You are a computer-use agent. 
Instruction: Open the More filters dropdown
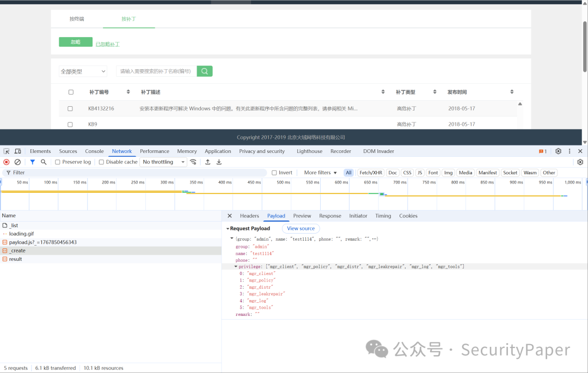coord(320,173)
